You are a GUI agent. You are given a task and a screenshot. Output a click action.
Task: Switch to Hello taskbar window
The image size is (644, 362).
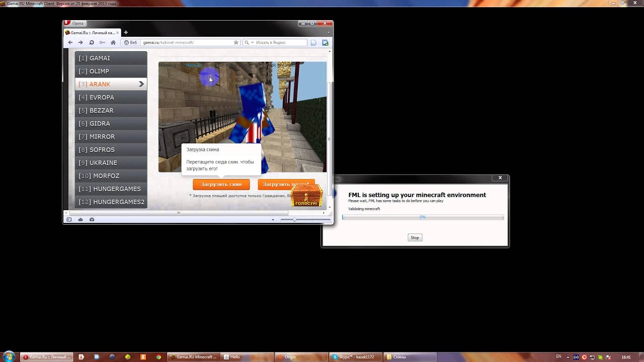tap(247, 357)
